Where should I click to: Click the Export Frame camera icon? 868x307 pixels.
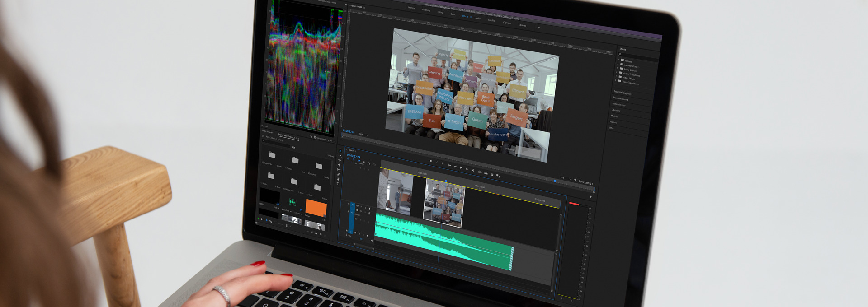tap(492, 174)
